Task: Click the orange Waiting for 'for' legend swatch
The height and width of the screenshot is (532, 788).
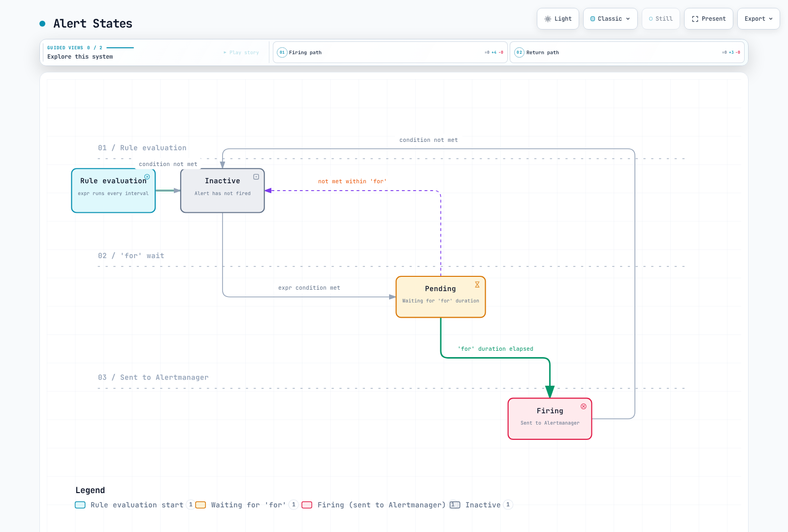Action: (200, 505)
